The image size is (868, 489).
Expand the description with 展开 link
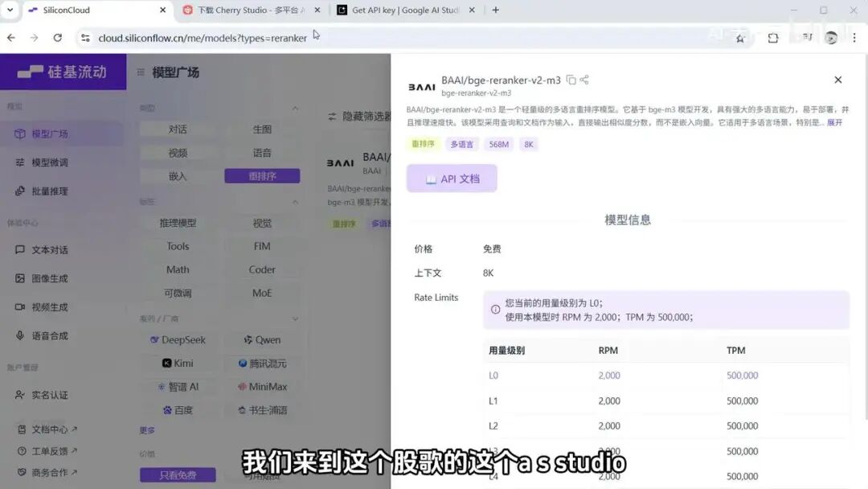click(835, 122)
